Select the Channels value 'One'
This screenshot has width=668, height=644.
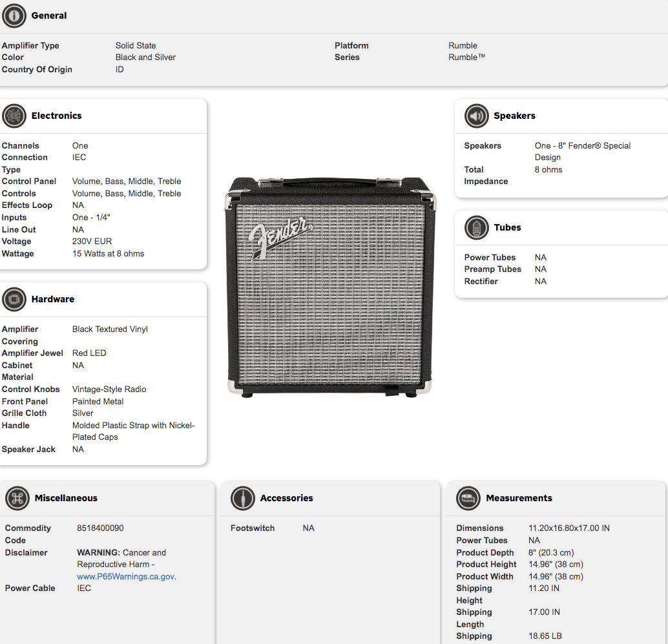tap(80, 146)
